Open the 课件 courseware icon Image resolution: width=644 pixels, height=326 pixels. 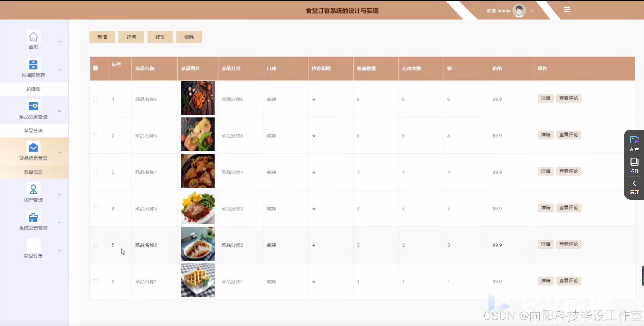[634, 162]
